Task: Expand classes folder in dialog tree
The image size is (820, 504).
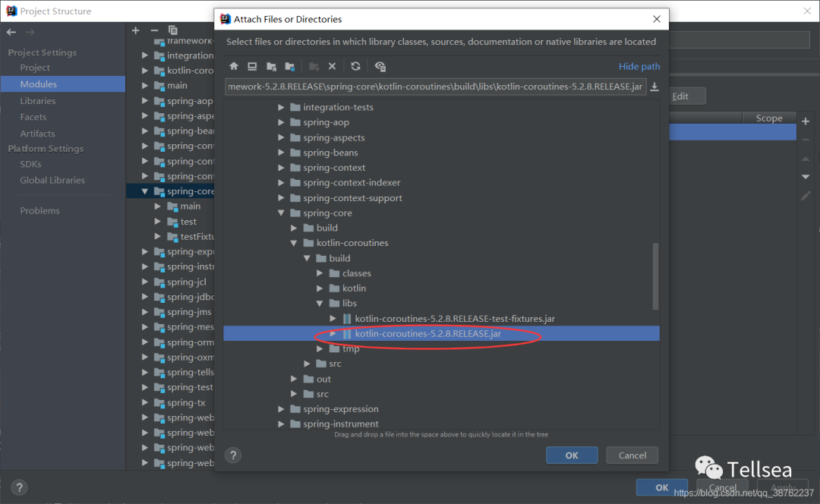Action: (320, 273)
